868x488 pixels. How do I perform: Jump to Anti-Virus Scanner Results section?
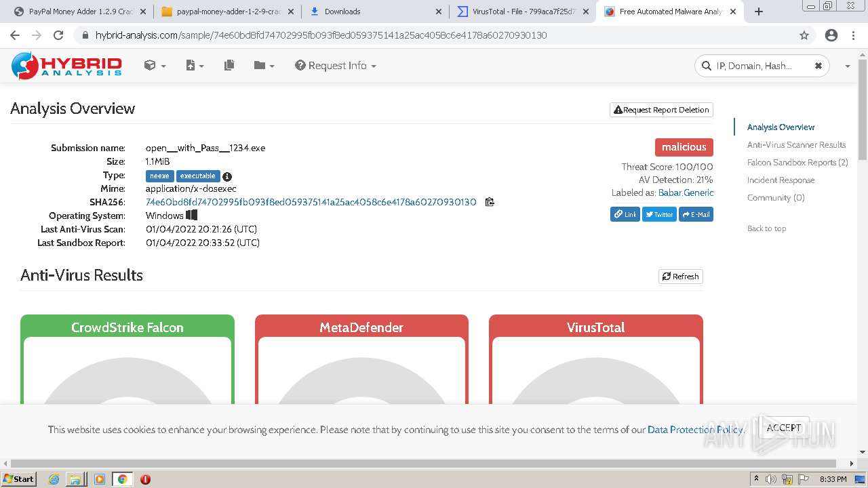[796, 144]
